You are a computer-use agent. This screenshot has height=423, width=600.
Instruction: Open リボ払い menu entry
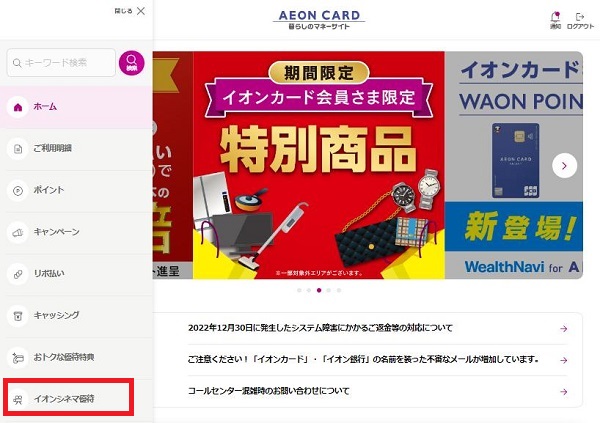[76, 274]
